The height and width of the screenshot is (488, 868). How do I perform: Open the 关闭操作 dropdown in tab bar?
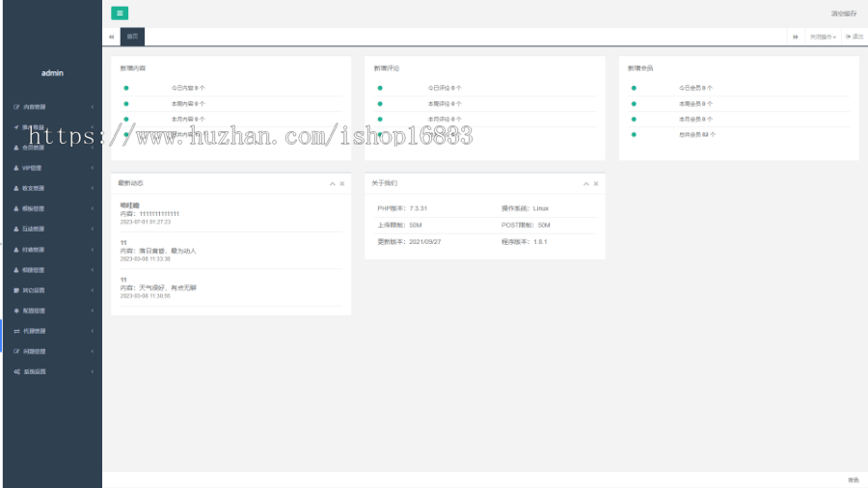click(x=823, y=37)
